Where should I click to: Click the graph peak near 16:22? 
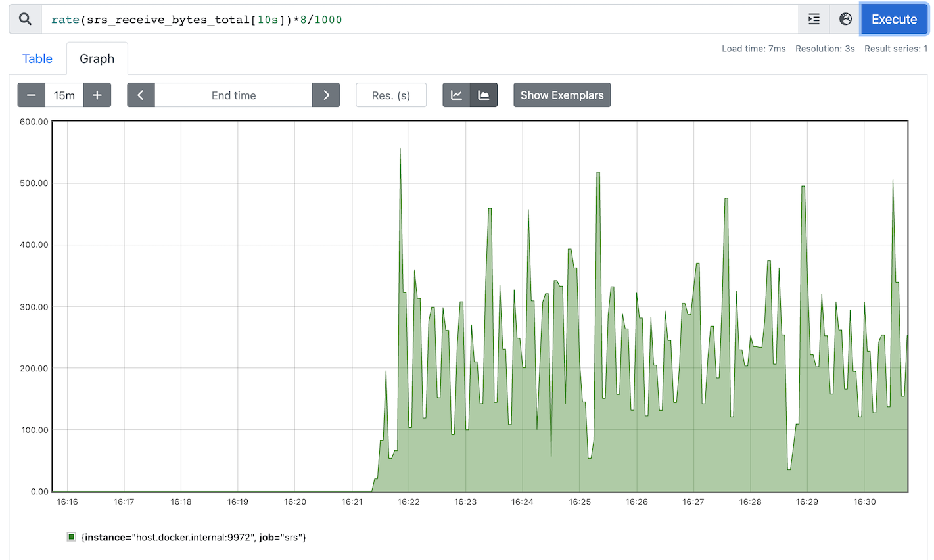coord(400,150)
